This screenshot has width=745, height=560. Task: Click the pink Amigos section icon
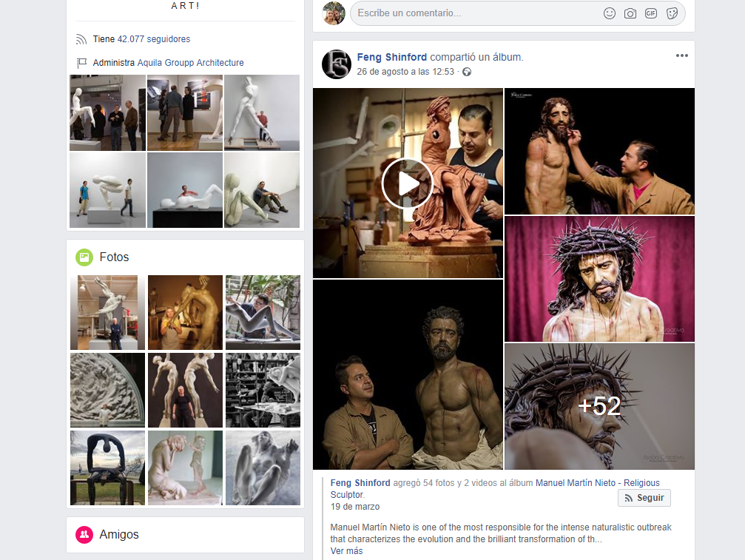[84, 535]
